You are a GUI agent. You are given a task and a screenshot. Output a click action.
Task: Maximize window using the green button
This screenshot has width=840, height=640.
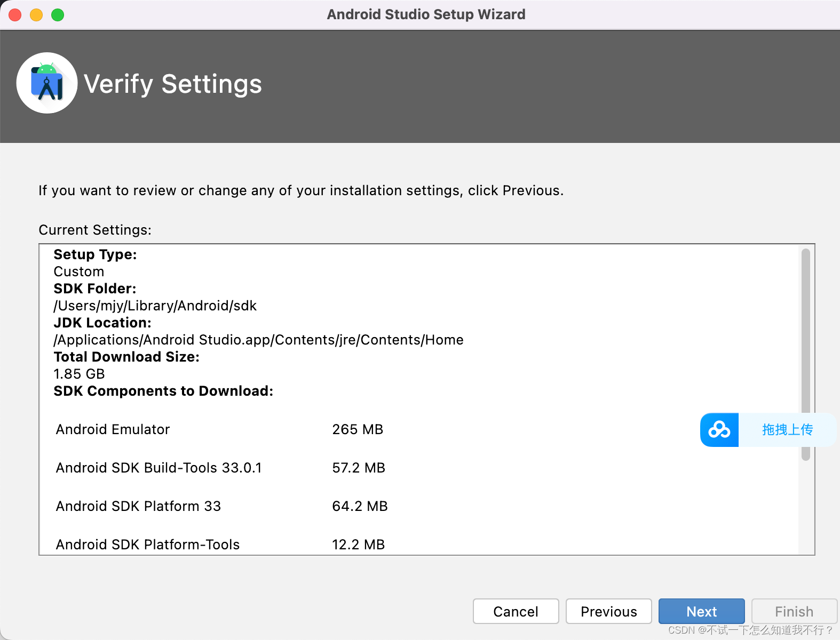(58, 15)
